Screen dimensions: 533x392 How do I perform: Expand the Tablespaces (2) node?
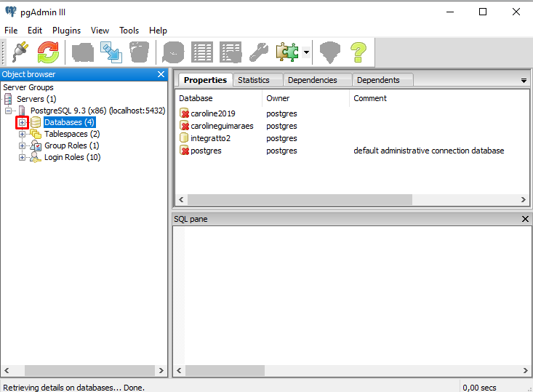[22, 134]
